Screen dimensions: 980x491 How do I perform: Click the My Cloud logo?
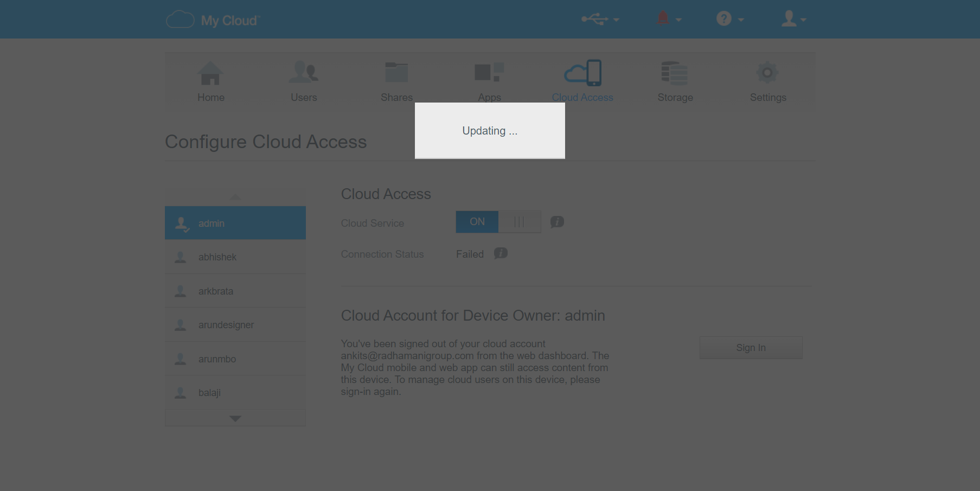coord(213,20)
